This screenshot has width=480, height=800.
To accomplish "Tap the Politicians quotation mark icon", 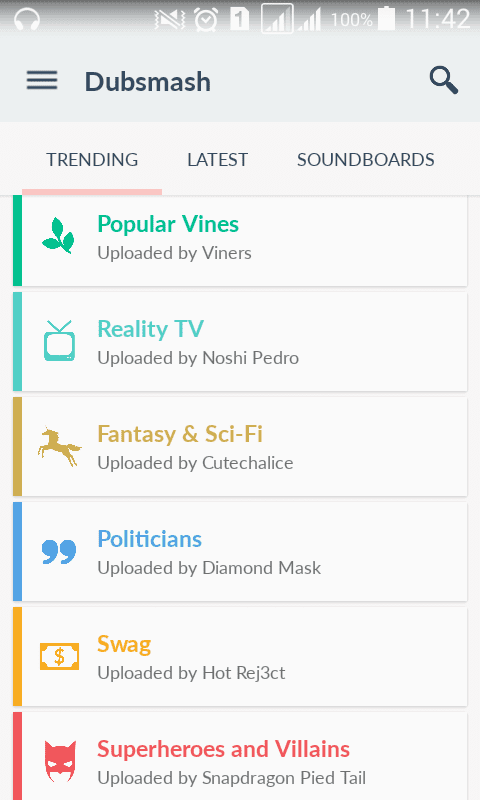I will (59, 552).
